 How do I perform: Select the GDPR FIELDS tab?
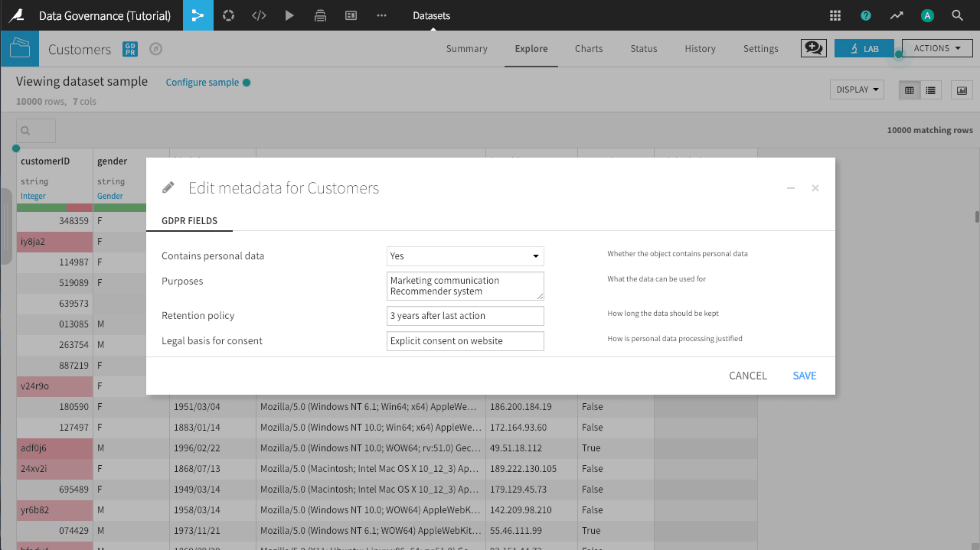point(189,219)
